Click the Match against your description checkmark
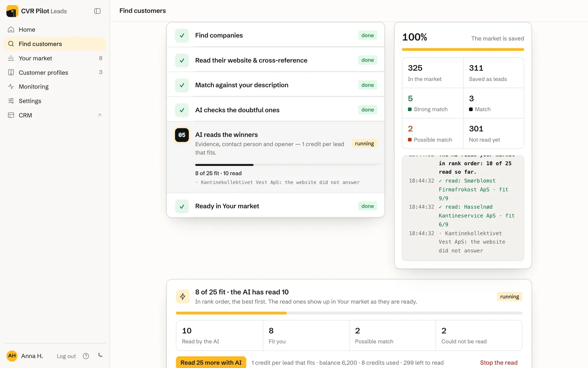Viewport: 588px width, 368px height. (x=182, y=85)
